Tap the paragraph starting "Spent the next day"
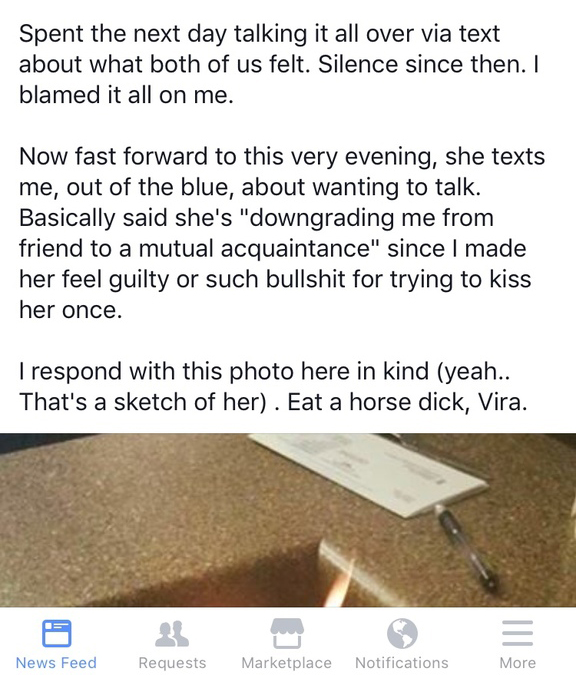Viewport: 576px width, 675px height. coord(279,64)
